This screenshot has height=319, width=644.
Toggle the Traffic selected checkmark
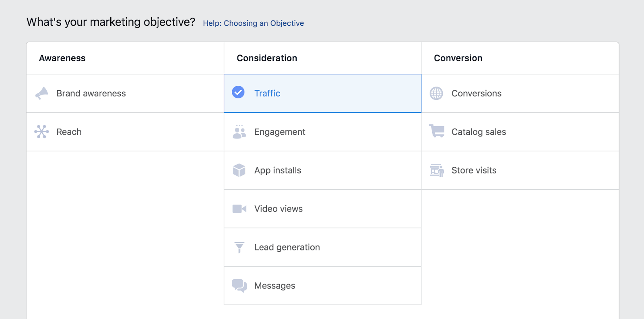click(x=238, y=92)
